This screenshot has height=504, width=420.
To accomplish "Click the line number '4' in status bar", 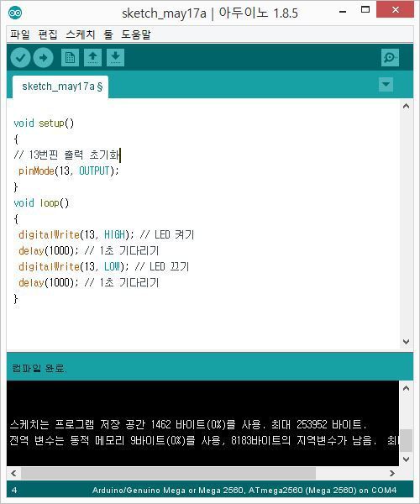I will (14, 491).
